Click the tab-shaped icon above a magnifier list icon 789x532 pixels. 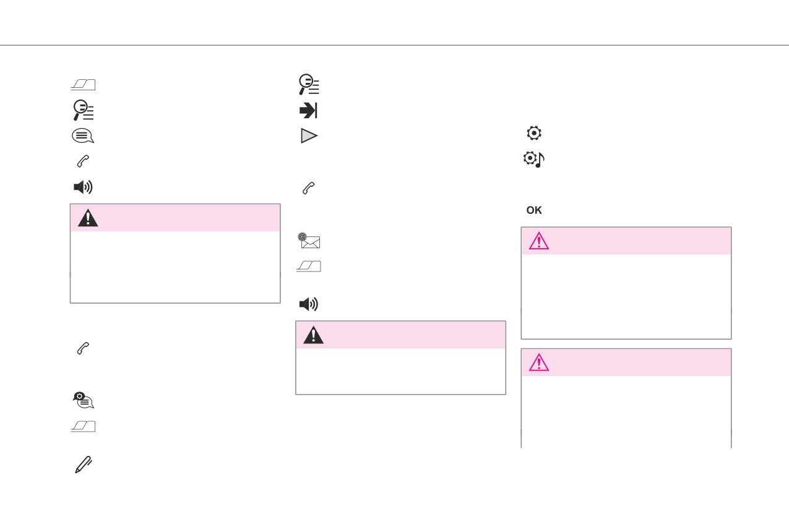click(83, 85)
